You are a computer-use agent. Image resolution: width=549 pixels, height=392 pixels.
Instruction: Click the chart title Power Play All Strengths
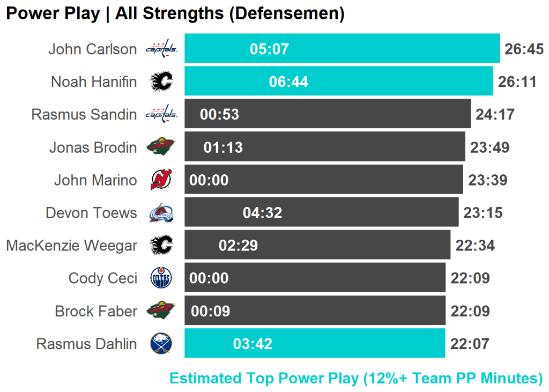coord(175,14)
